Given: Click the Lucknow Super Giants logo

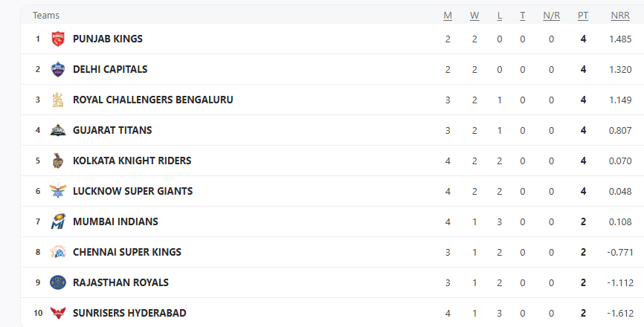Looking at the screenshot, I should pos(58,191).
